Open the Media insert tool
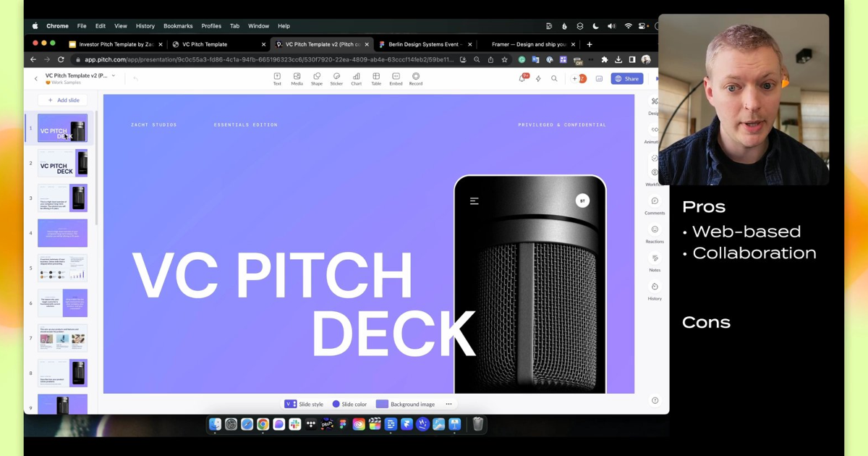Screen dimensions: 868x456 297,78
